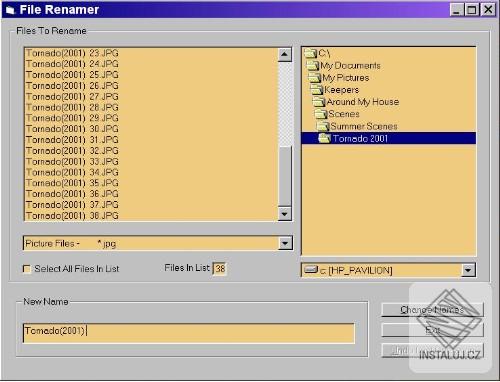Image resolution: width=500 pixels, height=382 pixels.
Task: Maximize the File Renamer window
Action: pyautogui.click(x=472, y=10)
